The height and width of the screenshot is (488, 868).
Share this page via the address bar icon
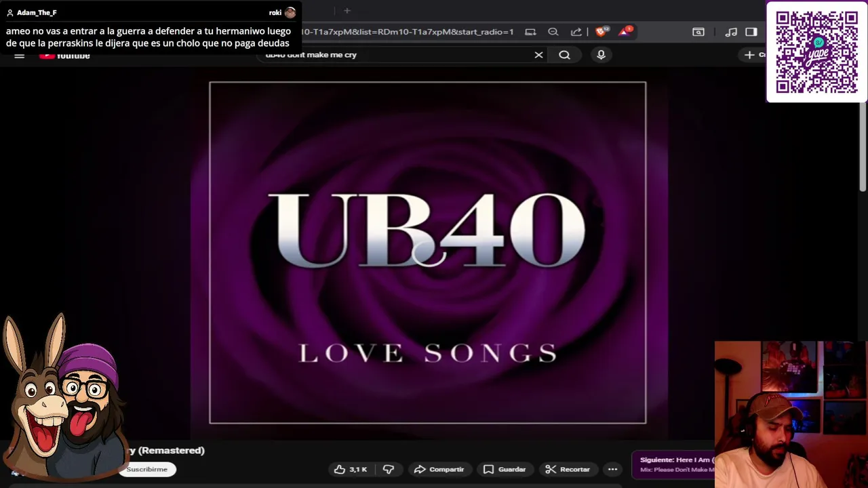click(576, 32)
